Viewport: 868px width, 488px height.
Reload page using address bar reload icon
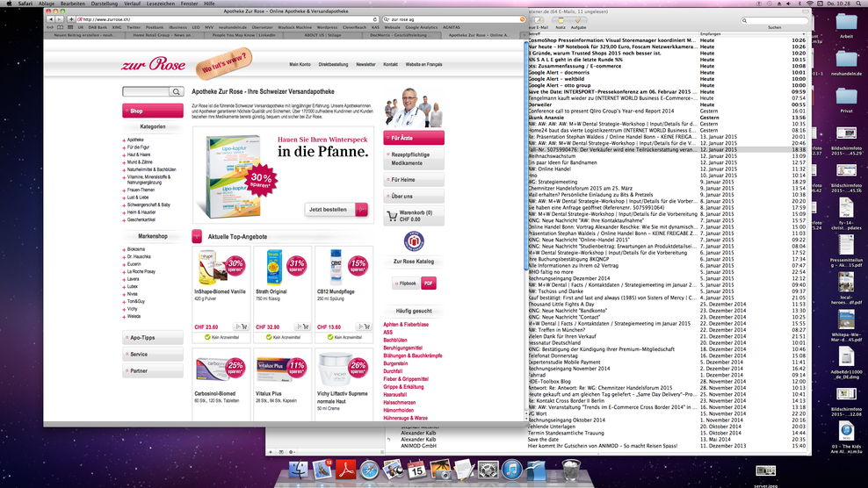tap(375, 19)
